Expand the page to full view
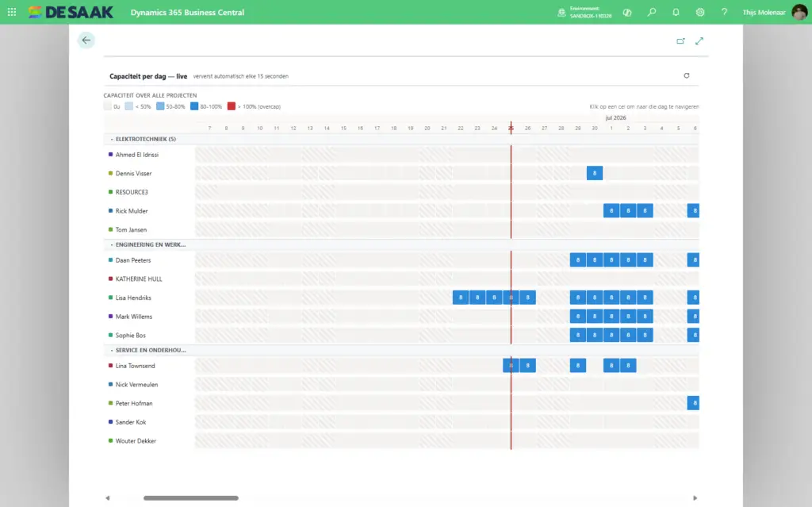Screen dimensions: 812x507 pos(699,41)
